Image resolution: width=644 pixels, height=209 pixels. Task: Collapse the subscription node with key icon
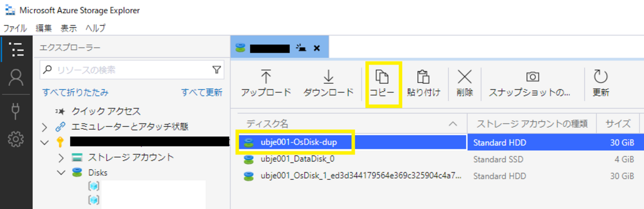pyautogui.click(x=45, y=142)
